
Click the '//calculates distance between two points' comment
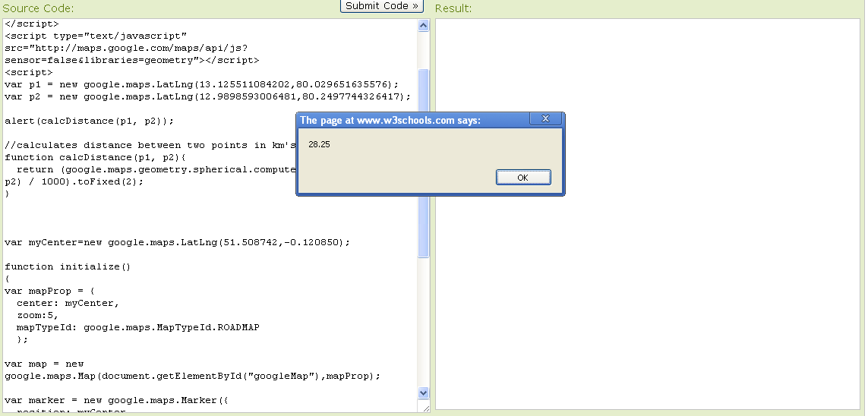150,145
